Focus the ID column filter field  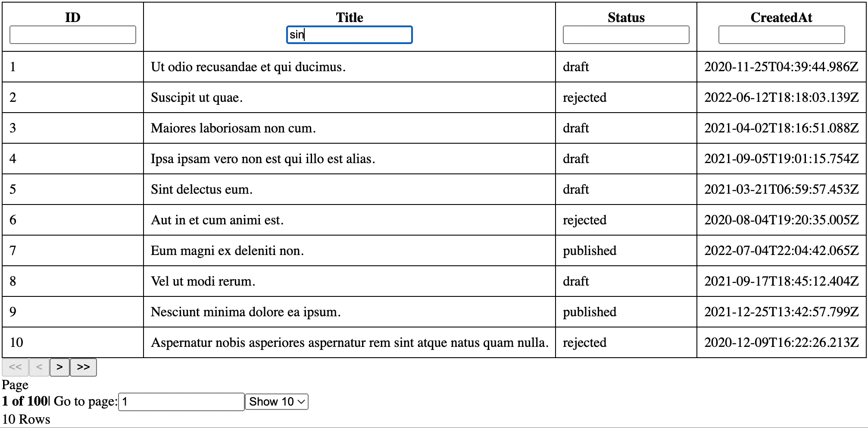(x=73, y=35)
